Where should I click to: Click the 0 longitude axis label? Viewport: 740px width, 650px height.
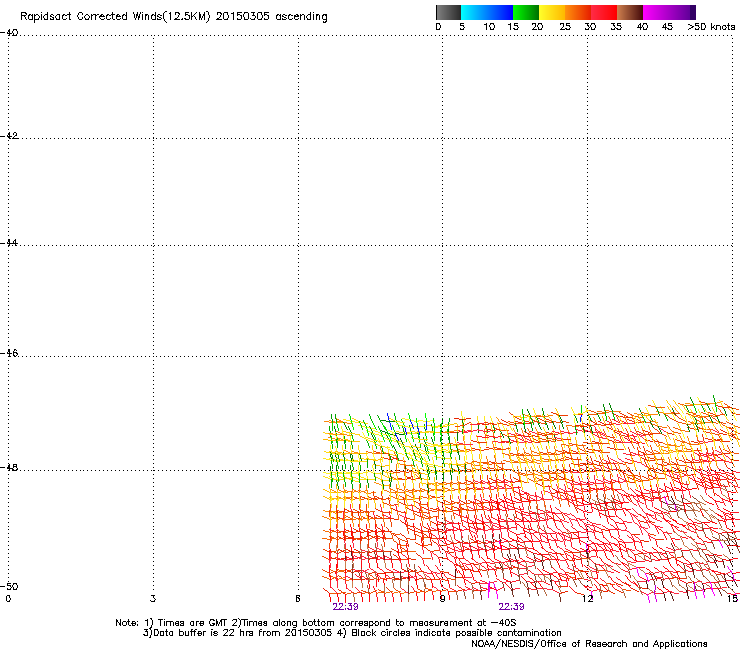click(8, 599)
